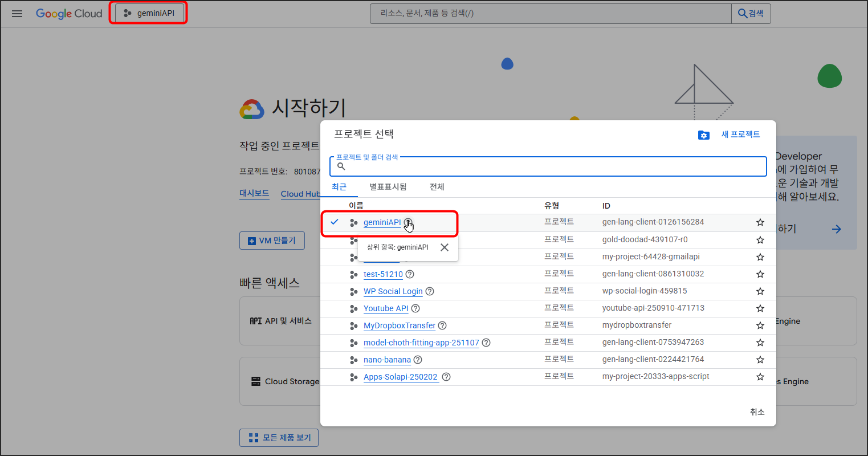Viewport: 868px width, 456px height.
Task: Select the nano-banana project
Action: pyautogui.click(x=387, y=360)
